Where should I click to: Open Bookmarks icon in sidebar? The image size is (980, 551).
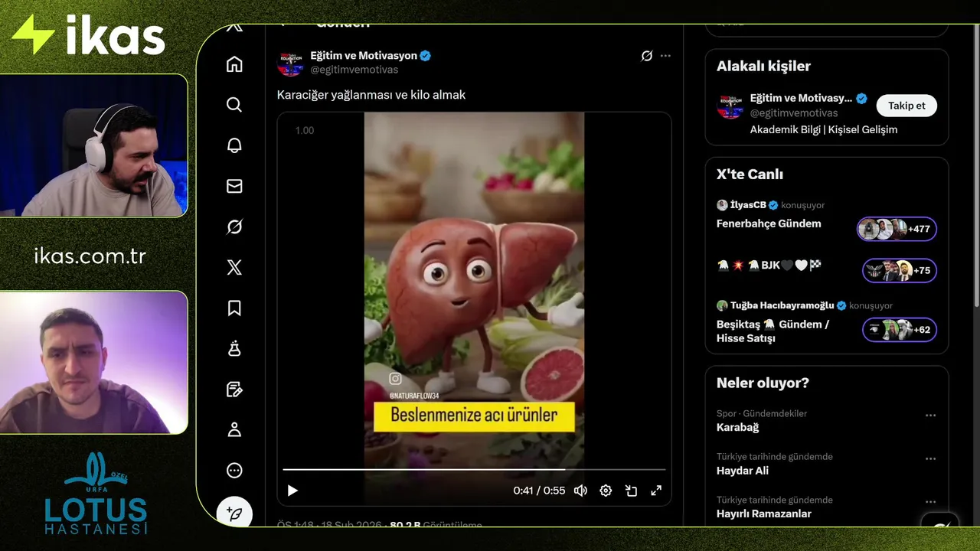point(234,308)
